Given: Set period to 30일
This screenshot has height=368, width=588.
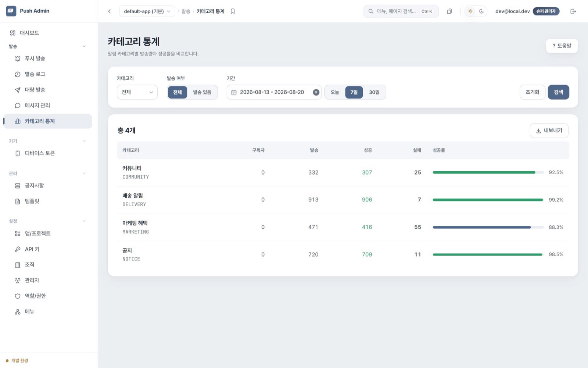Looking at the screenshot, I should [374, 92].
